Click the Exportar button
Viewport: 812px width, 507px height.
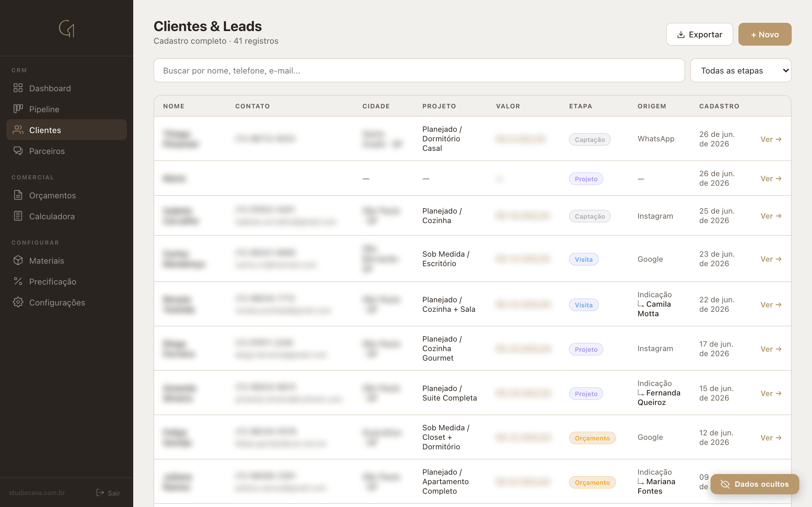699,34
